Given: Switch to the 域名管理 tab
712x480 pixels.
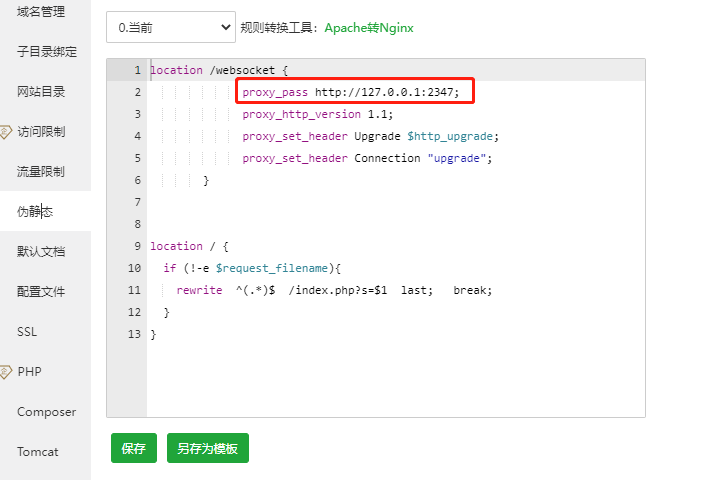Looking at the screenshot, I should pos(40,12).
